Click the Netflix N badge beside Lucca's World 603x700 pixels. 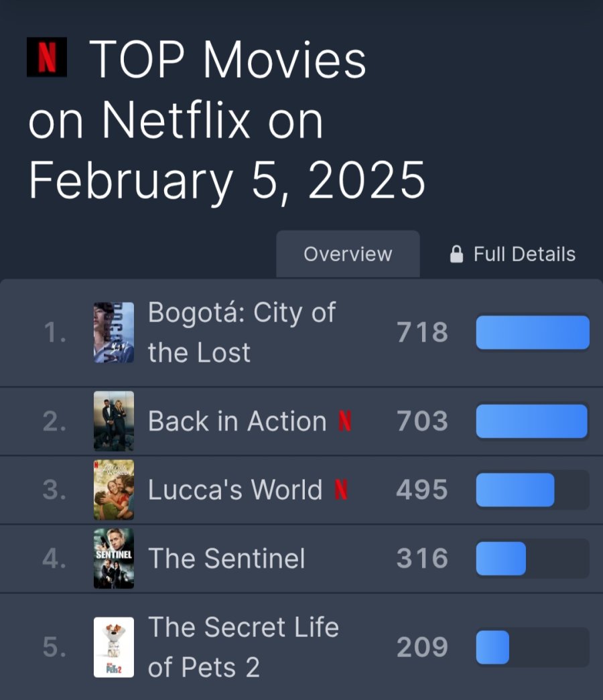tap(341, 490)
